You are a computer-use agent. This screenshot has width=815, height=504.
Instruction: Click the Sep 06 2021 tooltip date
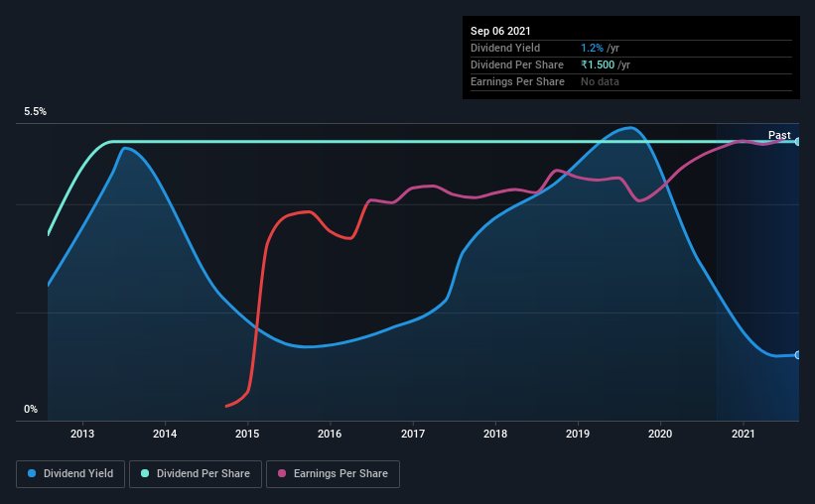coord(500,31)
